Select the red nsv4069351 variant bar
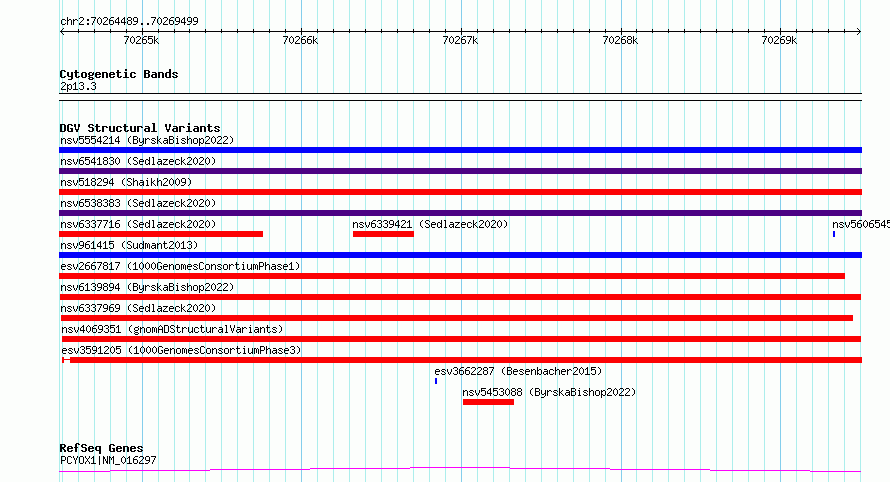The height and width of the screenshot is (482, 890). click(x=461, y=339)
